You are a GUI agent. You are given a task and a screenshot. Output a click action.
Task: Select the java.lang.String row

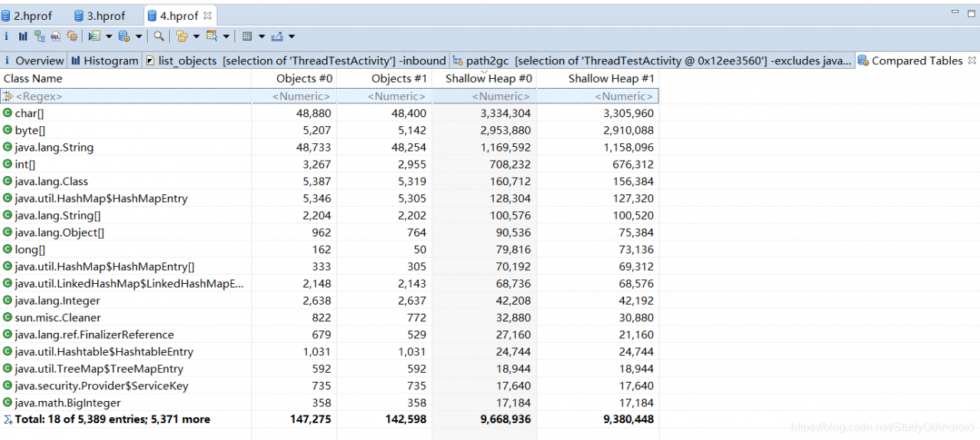point(54,147)
